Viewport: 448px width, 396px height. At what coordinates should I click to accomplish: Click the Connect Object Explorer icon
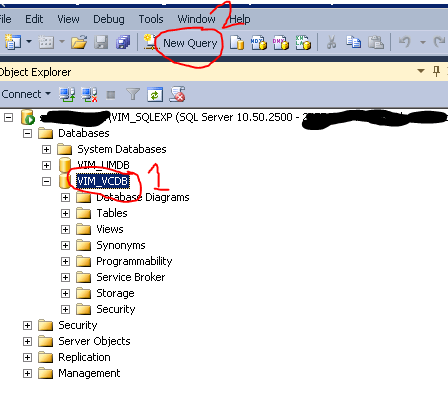point(67,95)
